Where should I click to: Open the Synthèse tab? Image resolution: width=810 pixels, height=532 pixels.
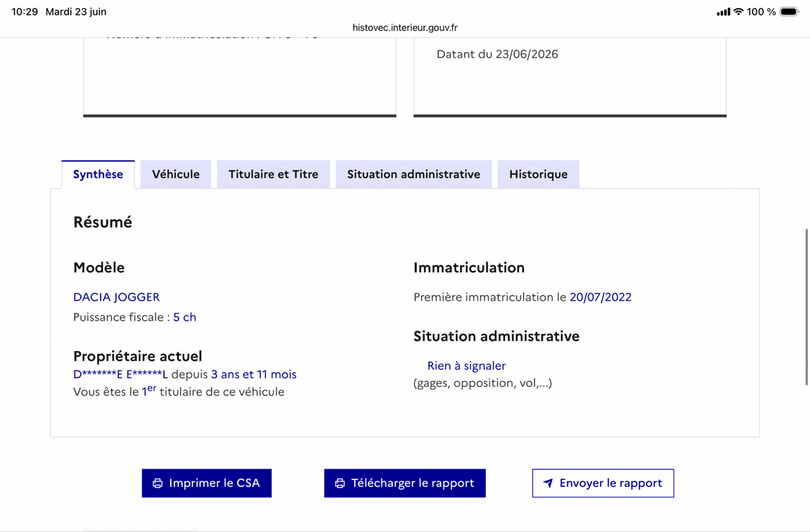coord(98,174)
